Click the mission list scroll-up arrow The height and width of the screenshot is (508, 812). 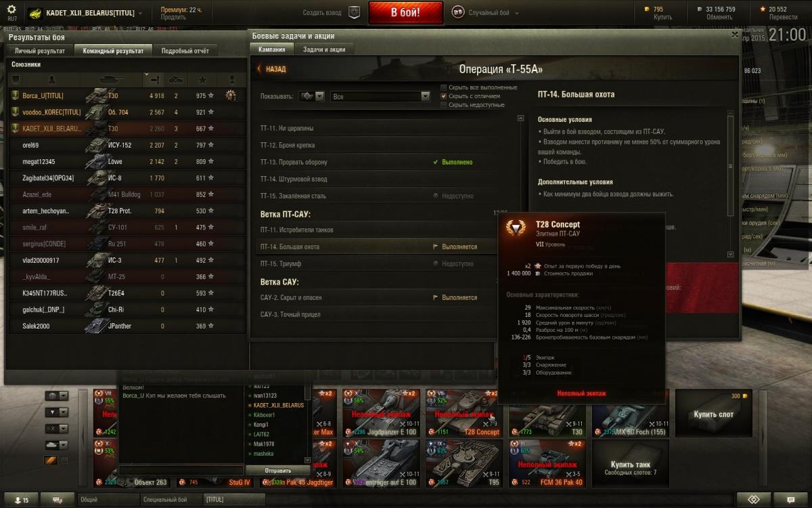[x=520, y=118]
